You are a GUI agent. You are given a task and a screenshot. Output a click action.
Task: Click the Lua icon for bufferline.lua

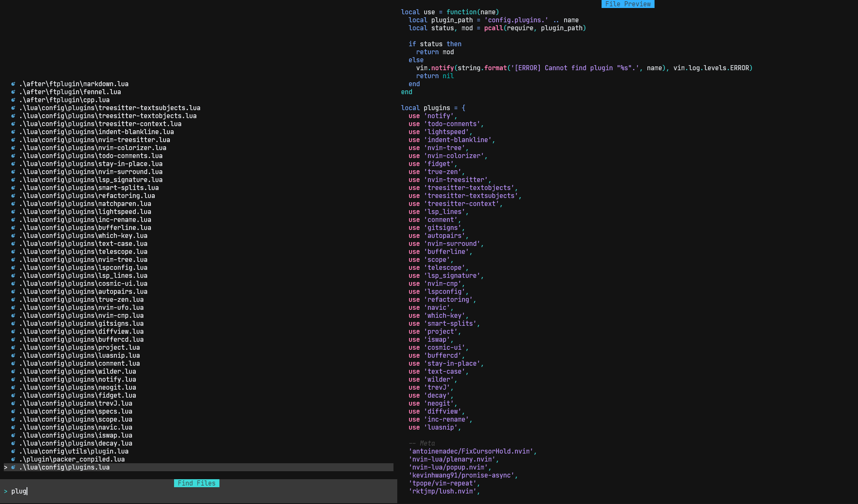tap(13, 228)
